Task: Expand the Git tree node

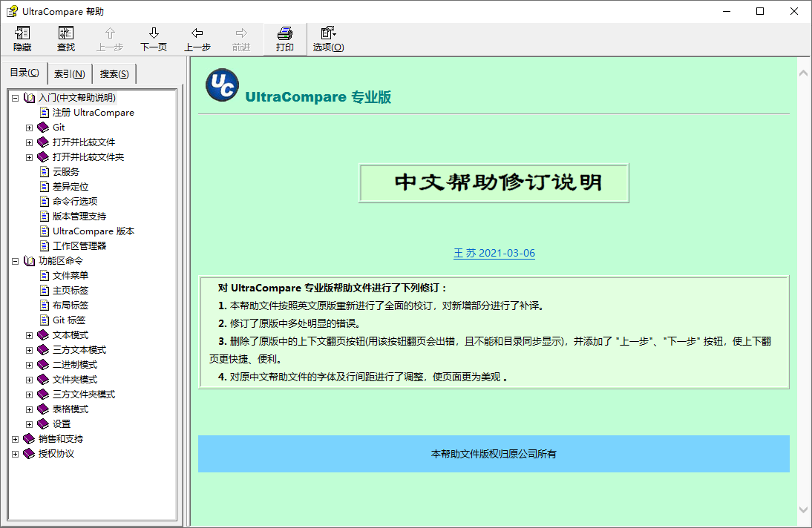Action: [30, 128]
